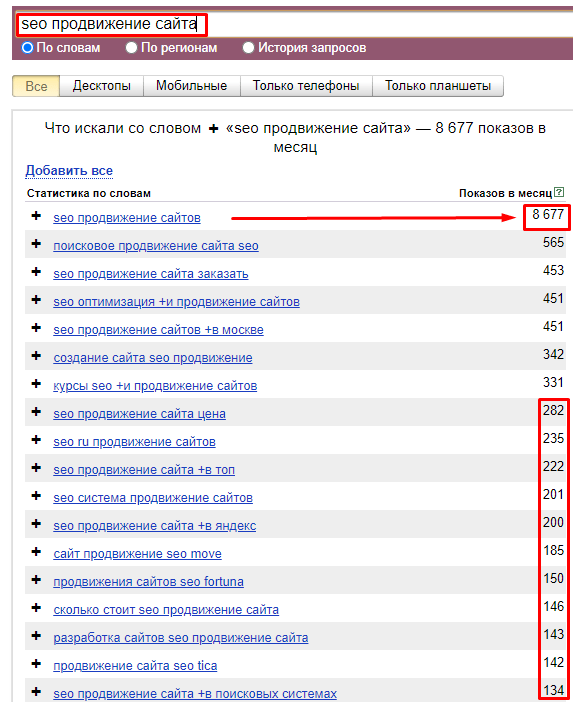Open link 'seo продвижение сайта +в поисковых системах'

point(195,693)
